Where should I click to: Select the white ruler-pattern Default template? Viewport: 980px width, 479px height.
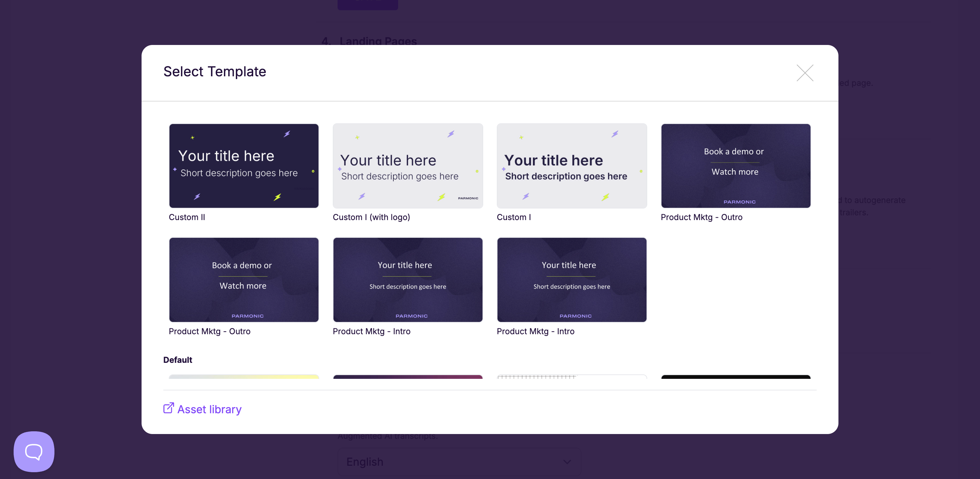point(571,376)
